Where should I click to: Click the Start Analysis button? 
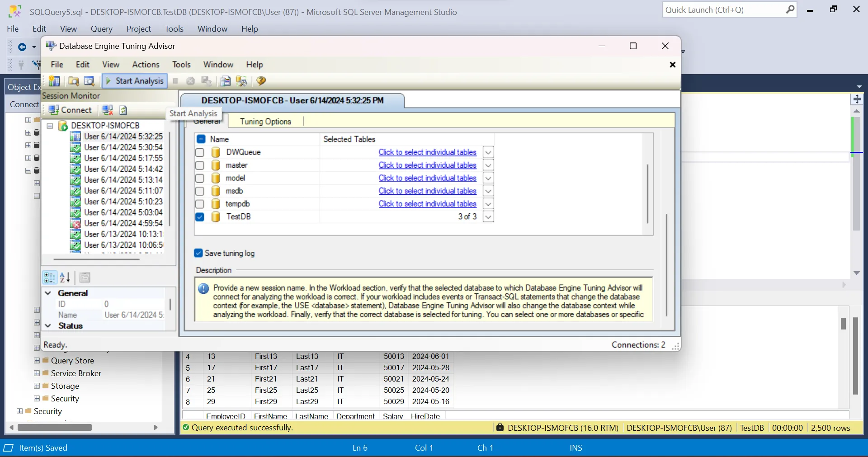point(135,81)
